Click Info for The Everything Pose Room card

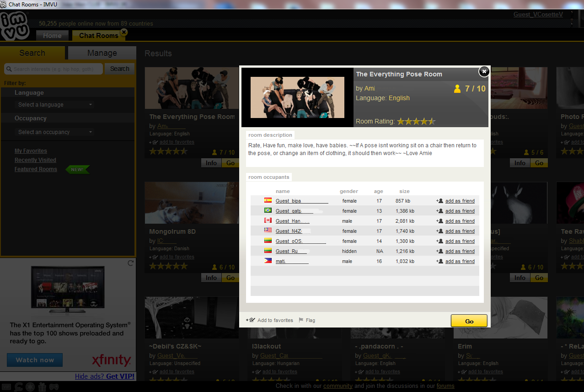(x=211, y=163)
